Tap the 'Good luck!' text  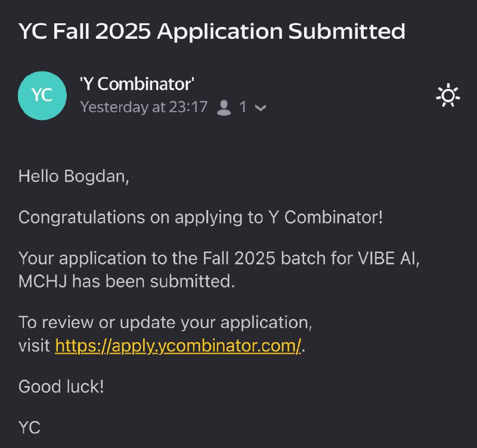click(x=61, y=387)
